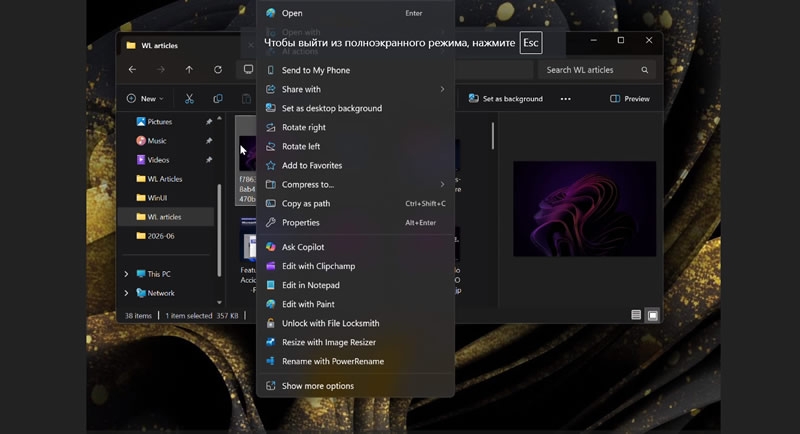Choose Rotate left in context menu
Viewport: 800px width, 434px height.
pos(355,146)
